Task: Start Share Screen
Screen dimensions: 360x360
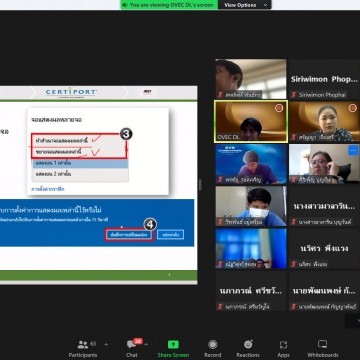Action: click(173, 348)
